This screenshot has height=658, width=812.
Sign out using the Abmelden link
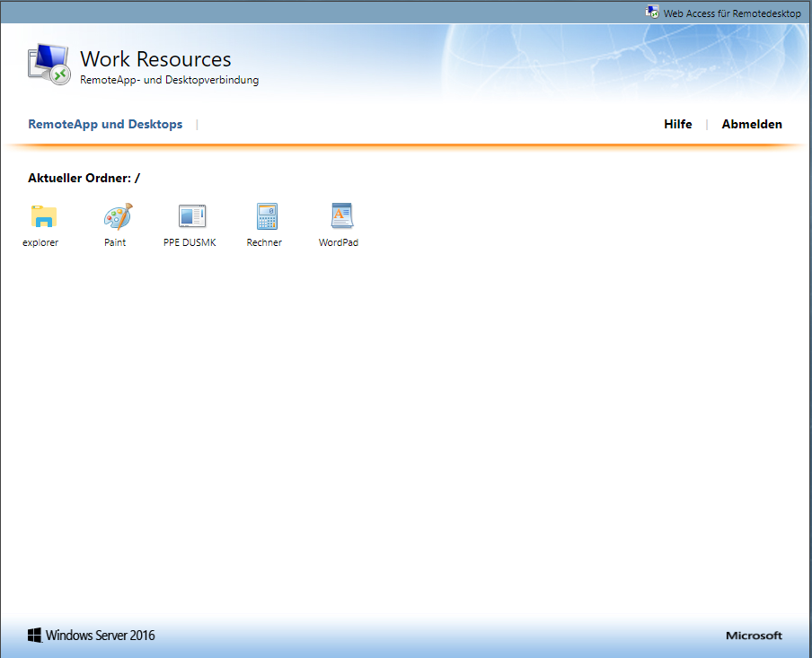pyautogui.click(x=752, y=124)
